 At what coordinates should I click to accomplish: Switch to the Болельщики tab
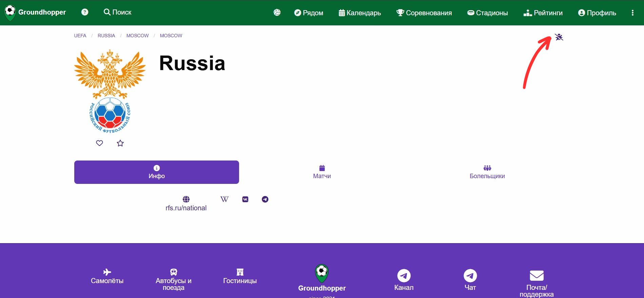click(487, 172)
